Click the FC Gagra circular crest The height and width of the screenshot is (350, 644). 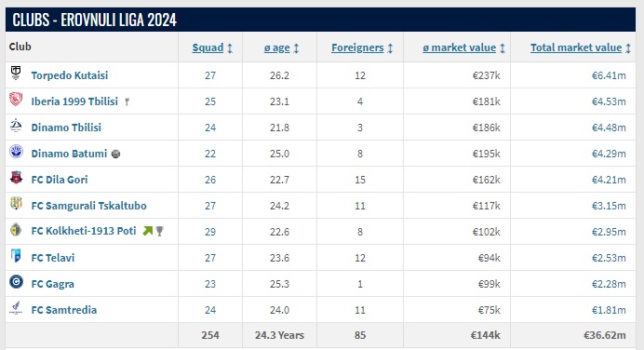pos(16,282)
